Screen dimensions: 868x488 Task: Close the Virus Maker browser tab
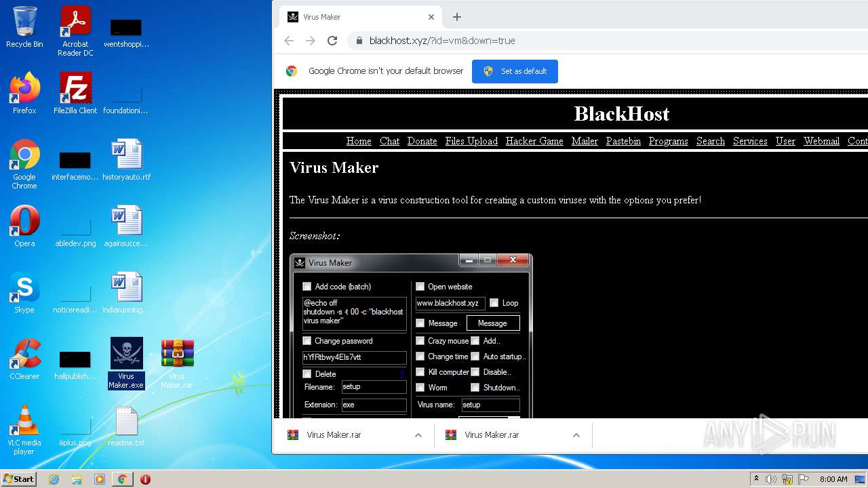tap(431, 17)
